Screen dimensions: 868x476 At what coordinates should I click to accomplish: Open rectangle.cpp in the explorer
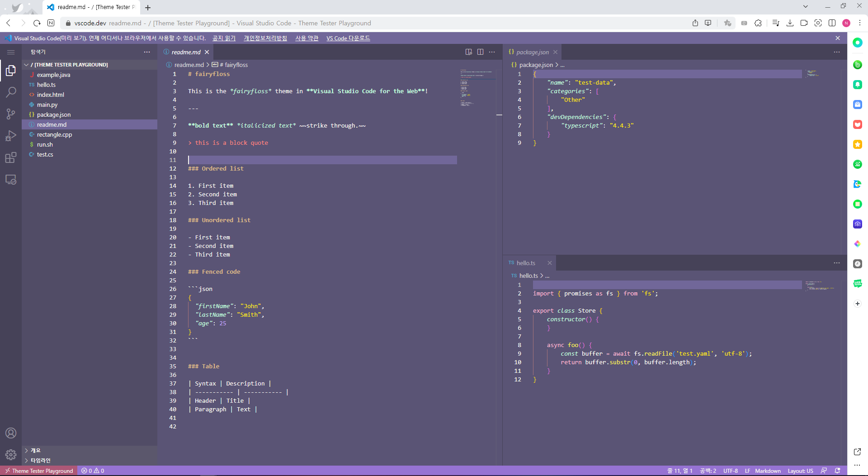click(90, 134)
